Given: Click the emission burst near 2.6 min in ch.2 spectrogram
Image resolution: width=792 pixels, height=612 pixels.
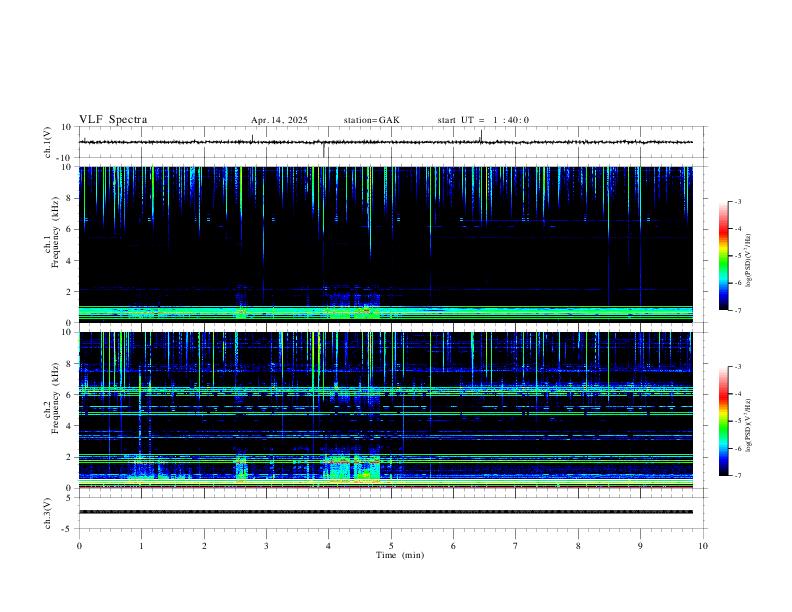Looking at the screenshot, I should point(241,468).
